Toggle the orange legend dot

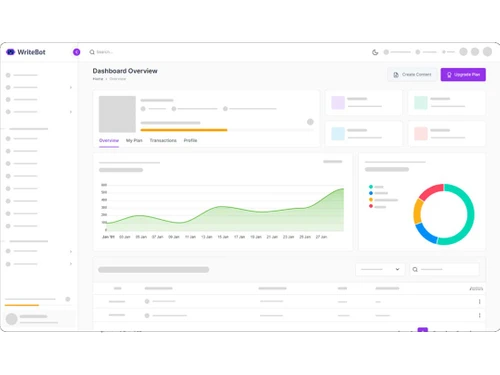coord(371,200)
